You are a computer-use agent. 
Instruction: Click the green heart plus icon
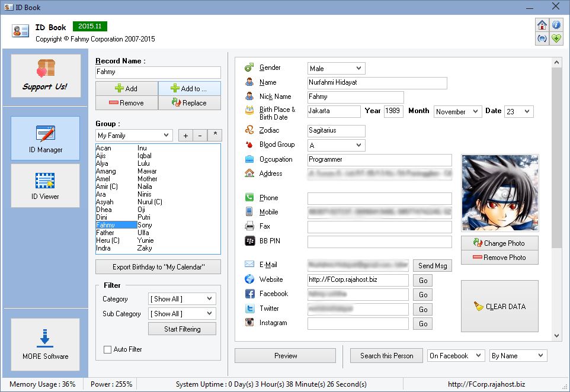(x=556, y=38)
